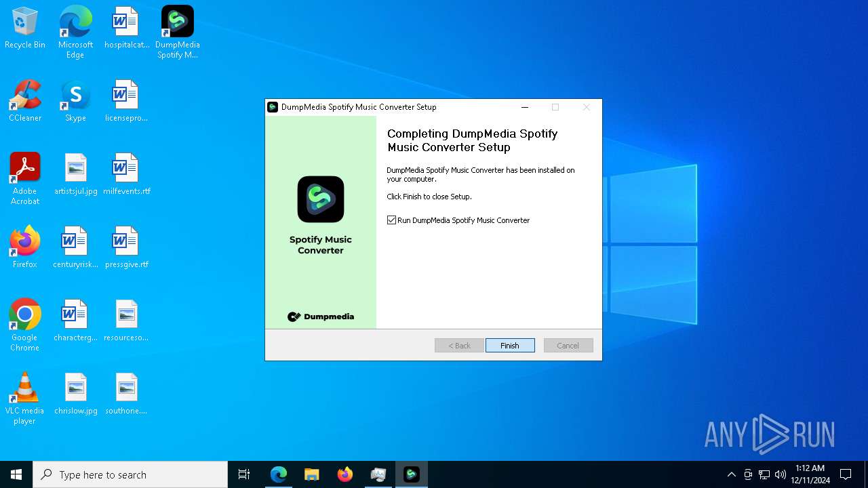The height and width of the screenshot is (488, 868).
Task: Select chrislow.jpg image file
Action: 75,394
